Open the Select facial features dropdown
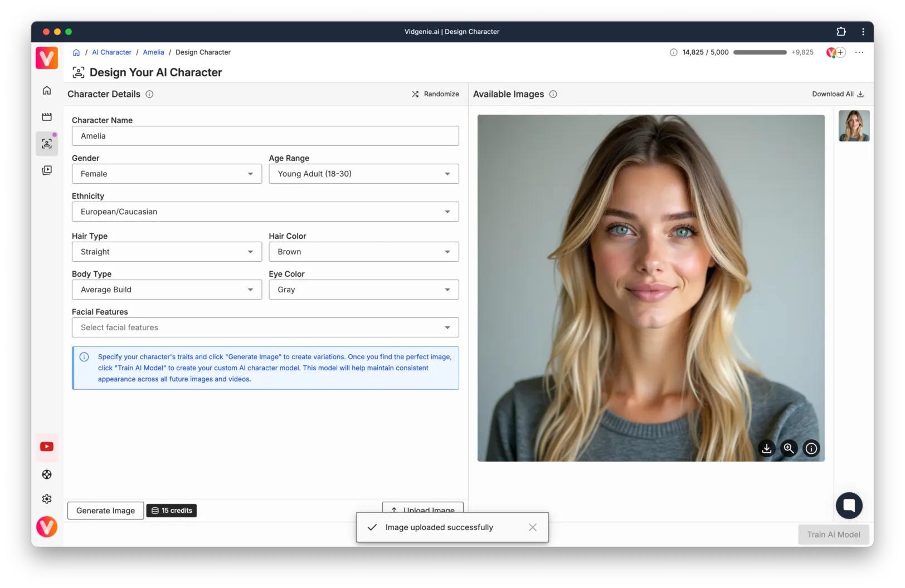The height and width of the screenshot is (588, 905). [x=265, y=327]
